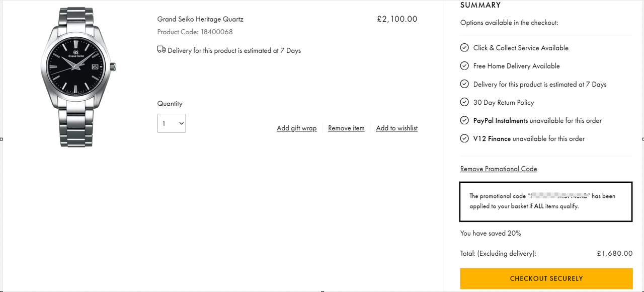The width and height of the screenshot is (644, 292).
Task: Click the £1,680.00 total amount
Action: coord(615,253)
